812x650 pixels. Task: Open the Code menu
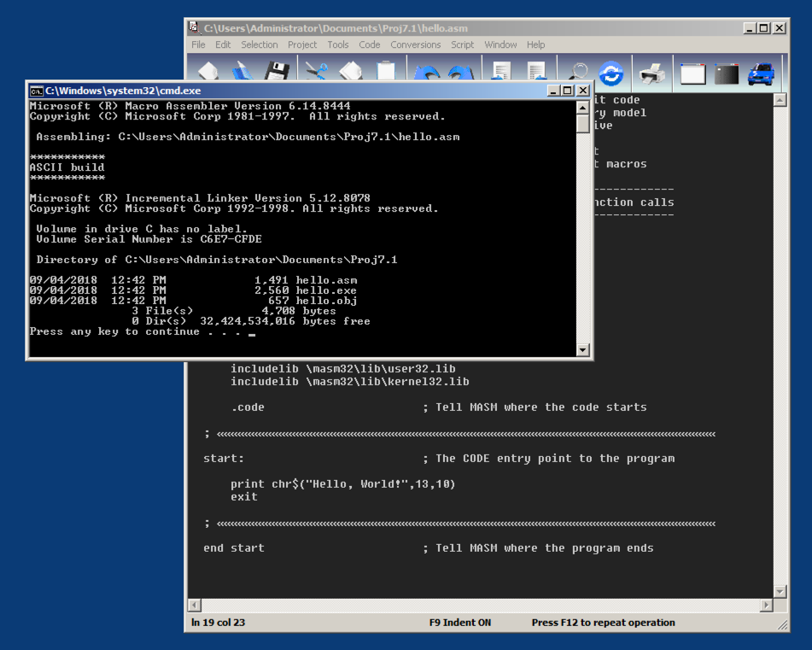coord(369,44)
